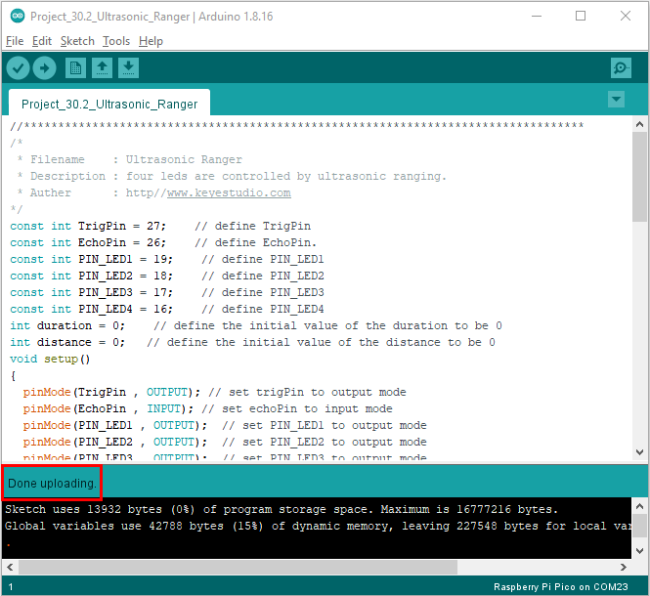
Task: Click the 'int duration = 0;' line
Action: point(67,325)
